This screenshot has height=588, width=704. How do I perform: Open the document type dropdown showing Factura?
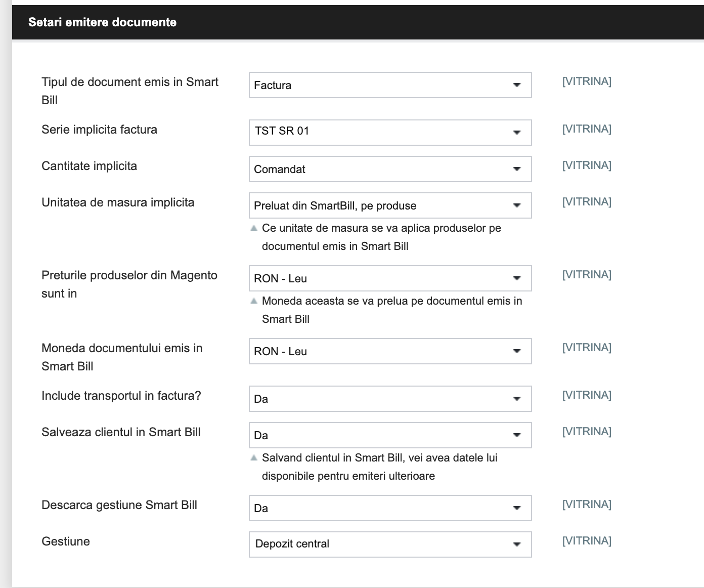pos(390,85)
